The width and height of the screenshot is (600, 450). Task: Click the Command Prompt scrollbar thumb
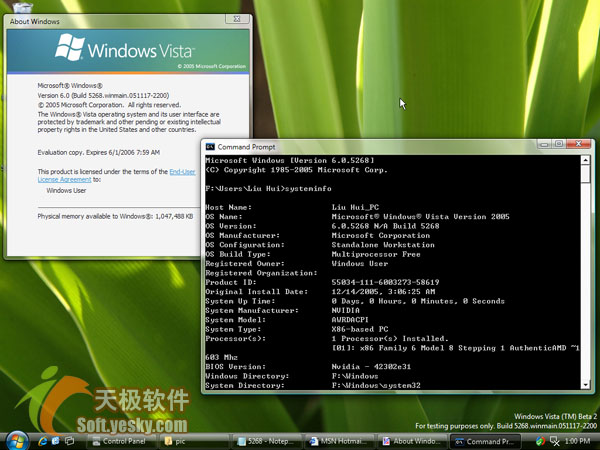point(585,174)
